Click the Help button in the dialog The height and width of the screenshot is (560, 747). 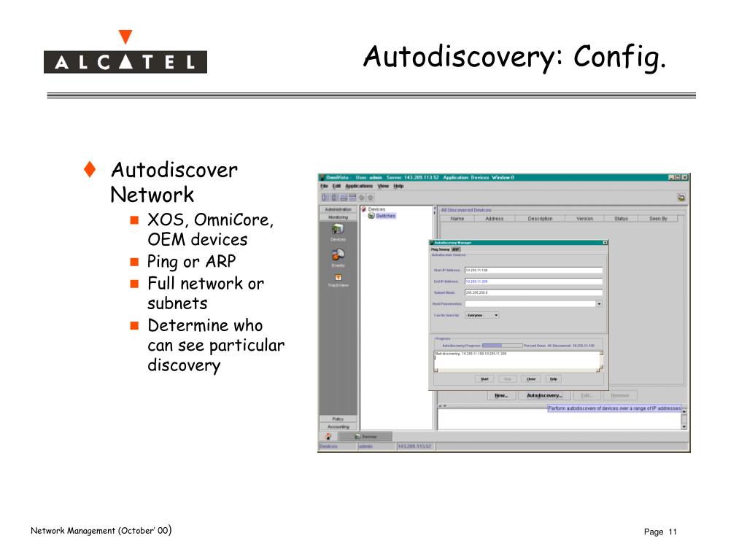coord(553,379)
